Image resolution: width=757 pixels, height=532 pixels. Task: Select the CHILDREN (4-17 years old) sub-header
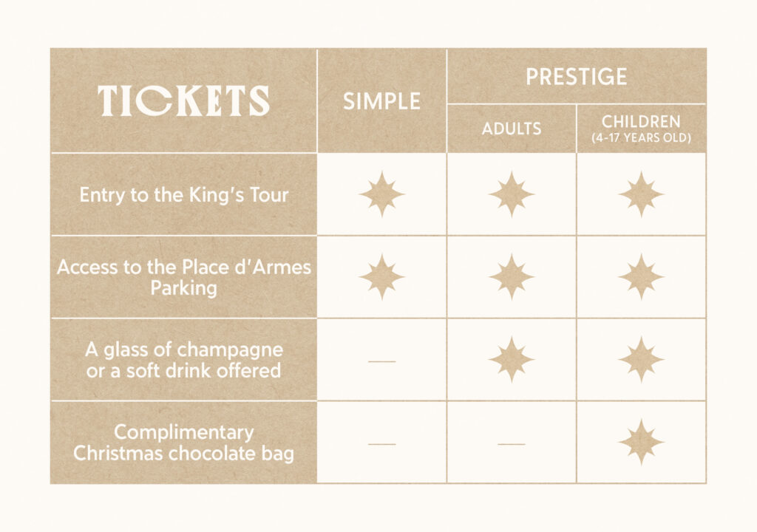(x=641, y=129)
